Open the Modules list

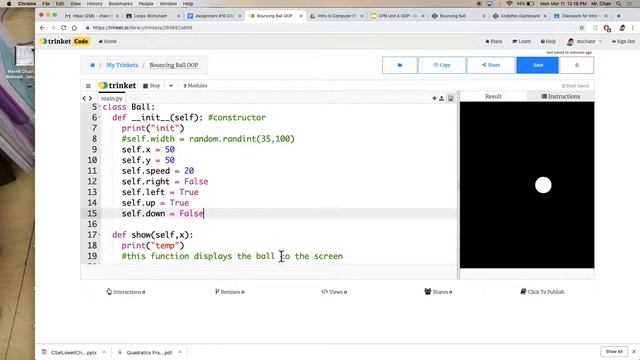click(x=195, y=86)
